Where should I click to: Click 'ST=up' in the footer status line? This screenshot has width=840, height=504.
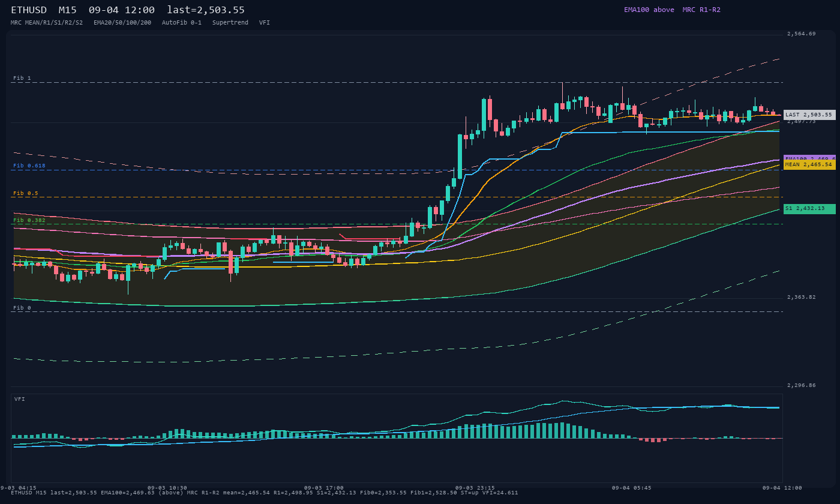click(x=470, y=493)
